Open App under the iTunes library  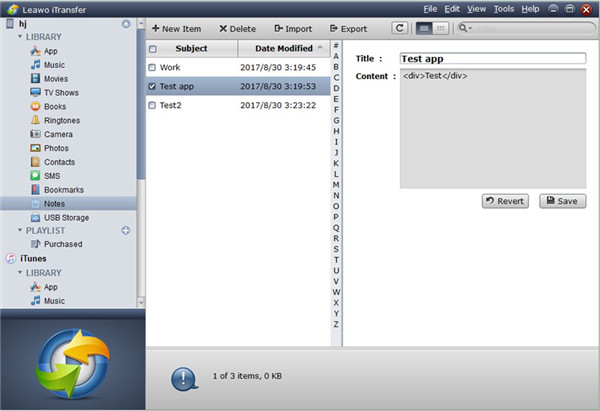coord(51,287)
